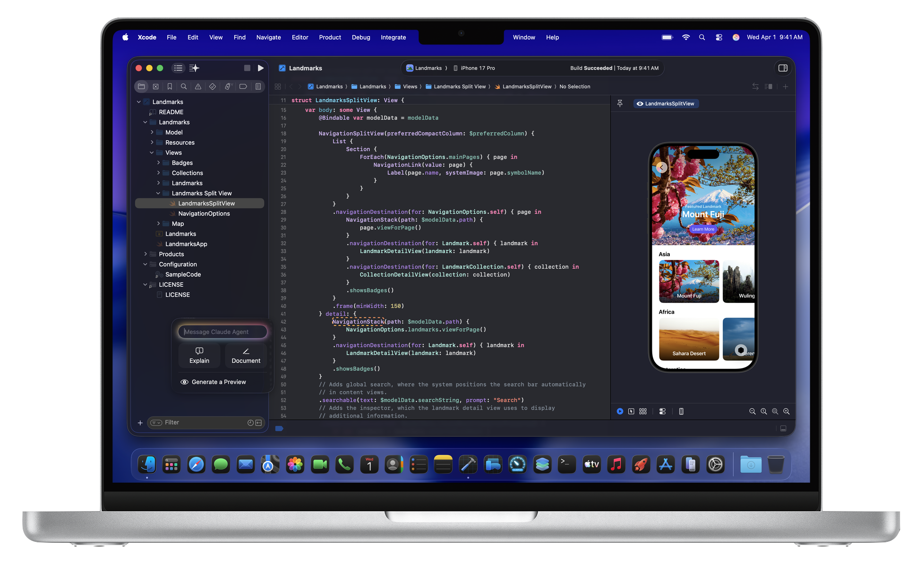
Task: Open the Debug menu
Action: tap(360, 37)
